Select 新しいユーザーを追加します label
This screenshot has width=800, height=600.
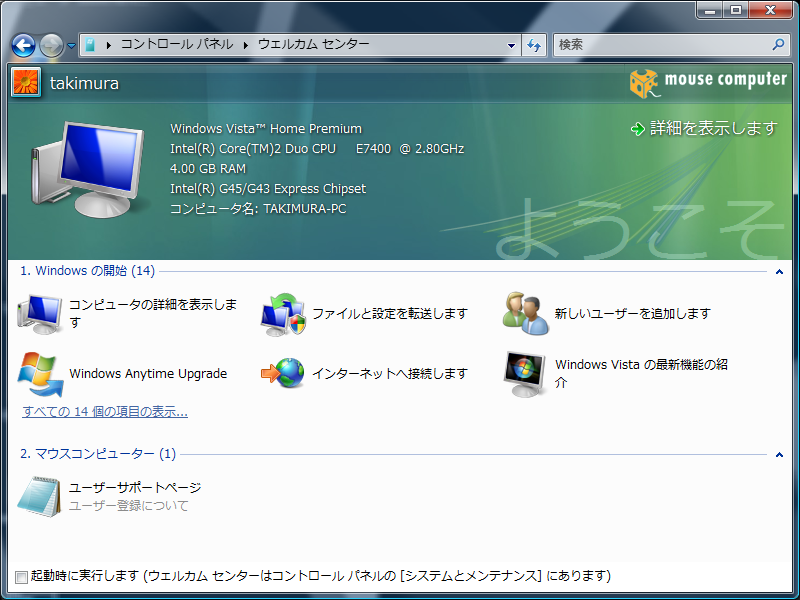tap(633, 313)
